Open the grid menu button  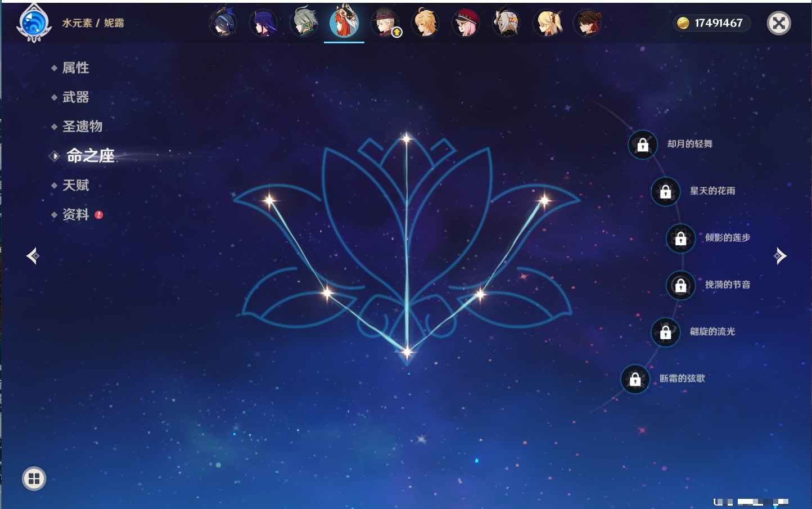pos(34,479)
